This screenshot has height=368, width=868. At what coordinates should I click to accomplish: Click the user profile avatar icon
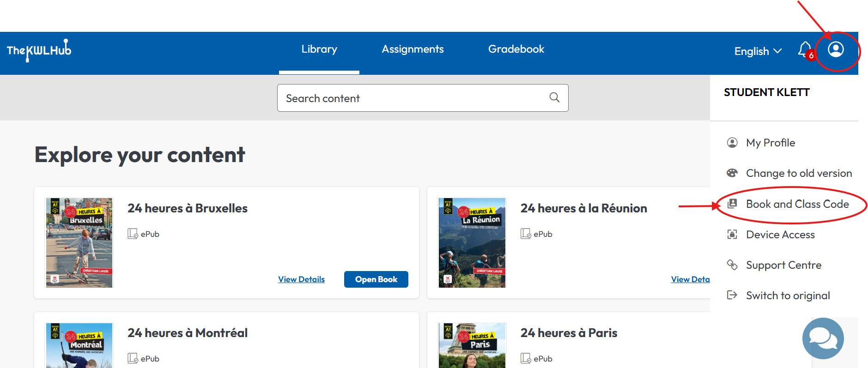(835, 49)
